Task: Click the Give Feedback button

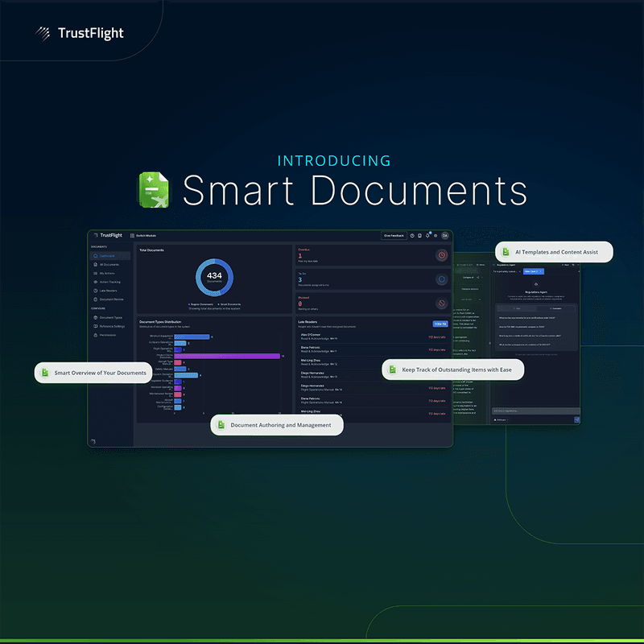Action: (394, 236)
